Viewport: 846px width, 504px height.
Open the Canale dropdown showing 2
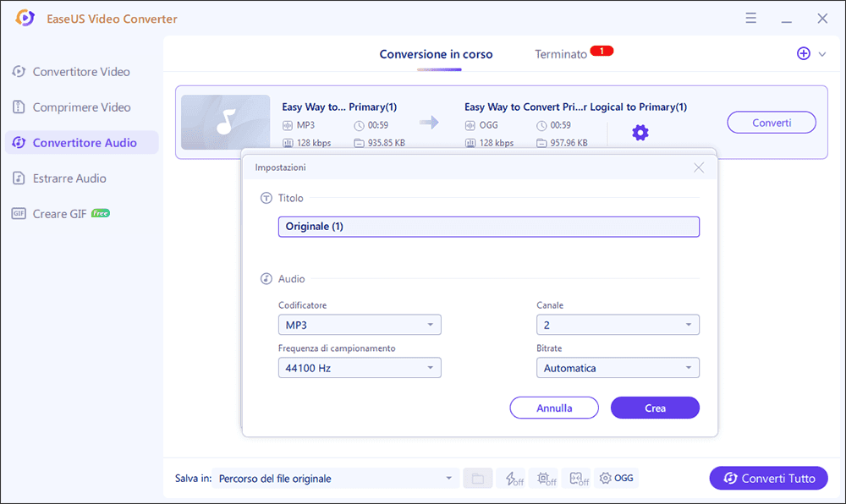(618, 325)
